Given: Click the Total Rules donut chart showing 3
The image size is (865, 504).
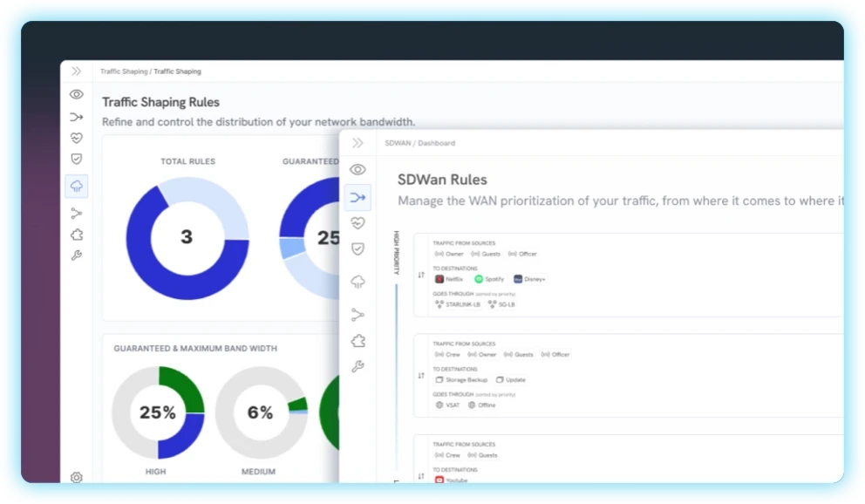Looking at the screenshot, I should (x=187, y=238).
